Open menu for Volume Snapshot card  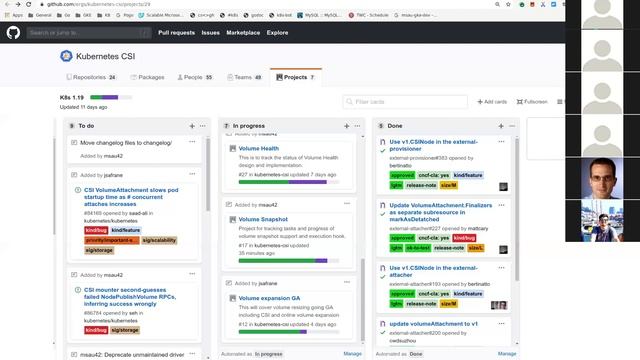(x=347, y=203)
